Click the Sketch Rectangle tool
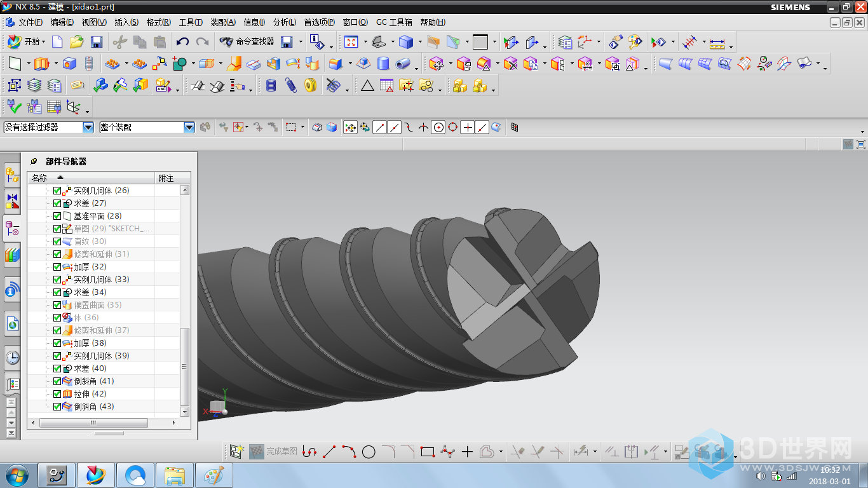This screenshot has width=868, height=488. pos(428,452)
